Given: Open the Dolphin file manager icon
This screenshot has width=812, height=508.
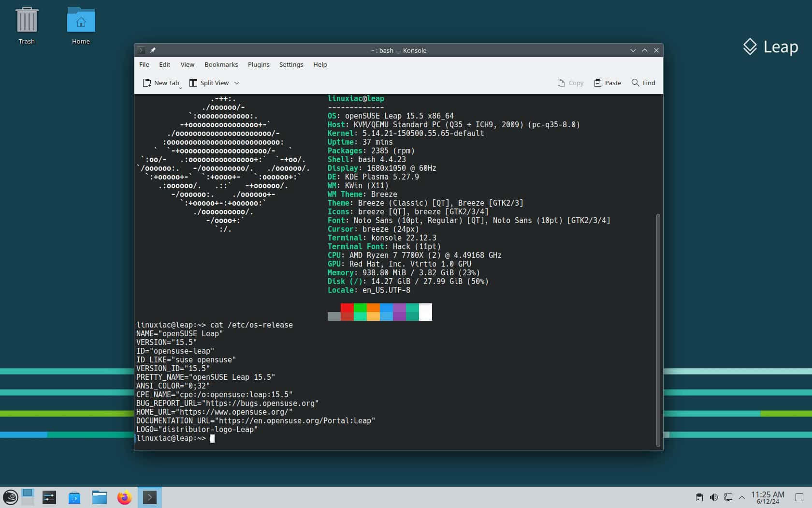Looking at the screenshot, I should 99,497.
